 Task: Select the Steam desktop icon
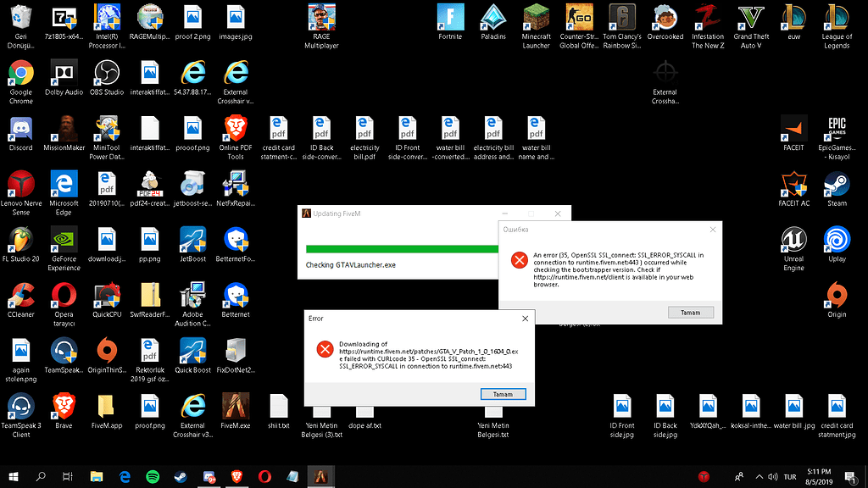click(x=837, y=185)
